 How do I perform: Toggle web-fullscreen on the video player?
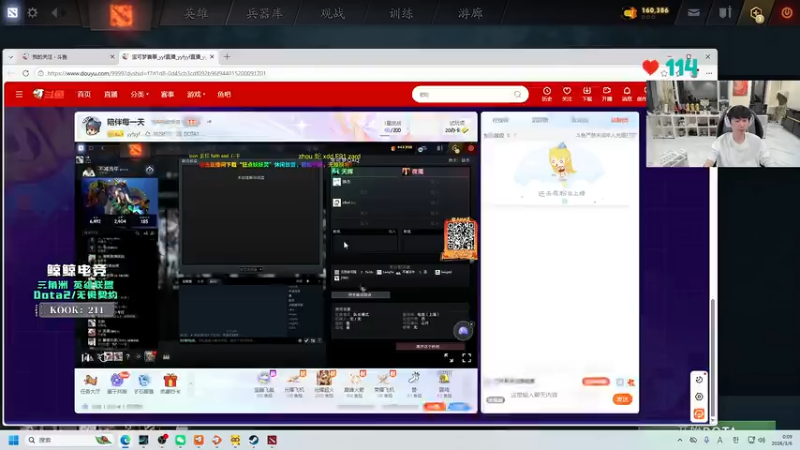click(448, 358)
